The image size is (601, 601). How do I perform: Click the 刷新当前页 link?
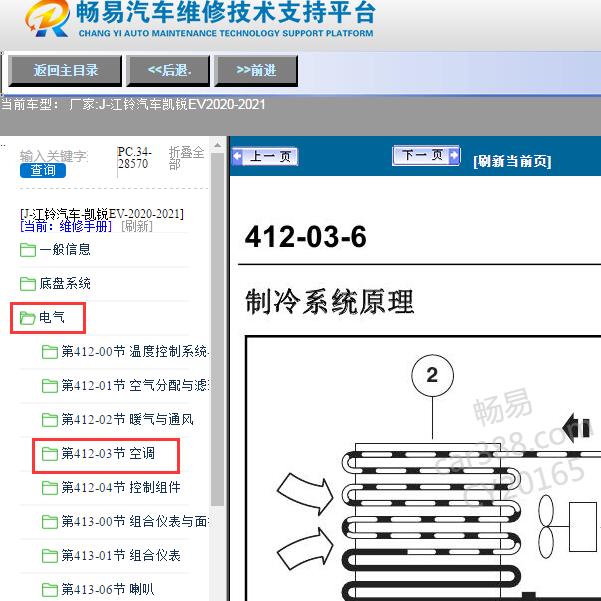click(512, 161)
